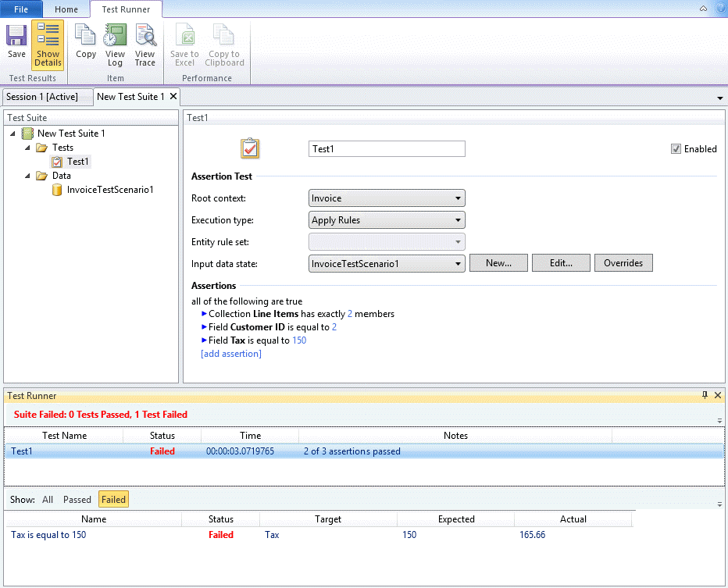Image resolution: width=728 pixels, height=588 pixels.
Task: Uncheck the Enabled checkbox
Action: click(676, 149)
